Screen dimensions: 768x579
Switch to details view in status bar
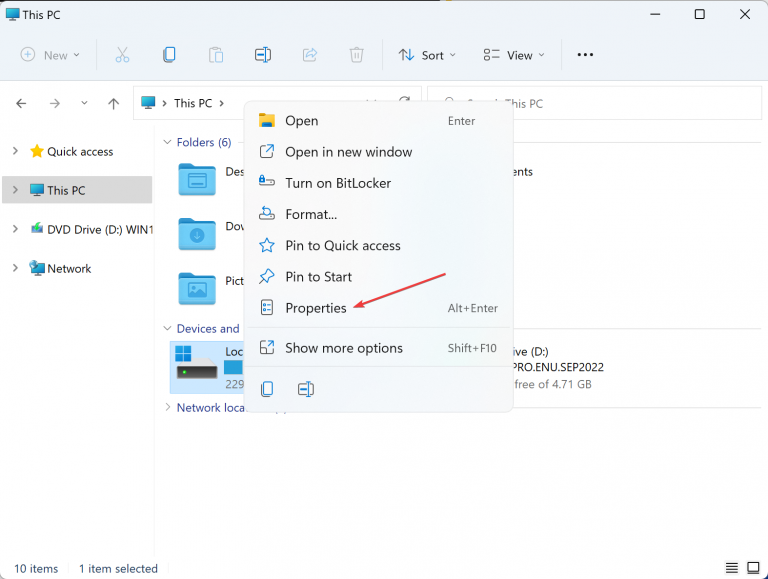pos(732,568)
